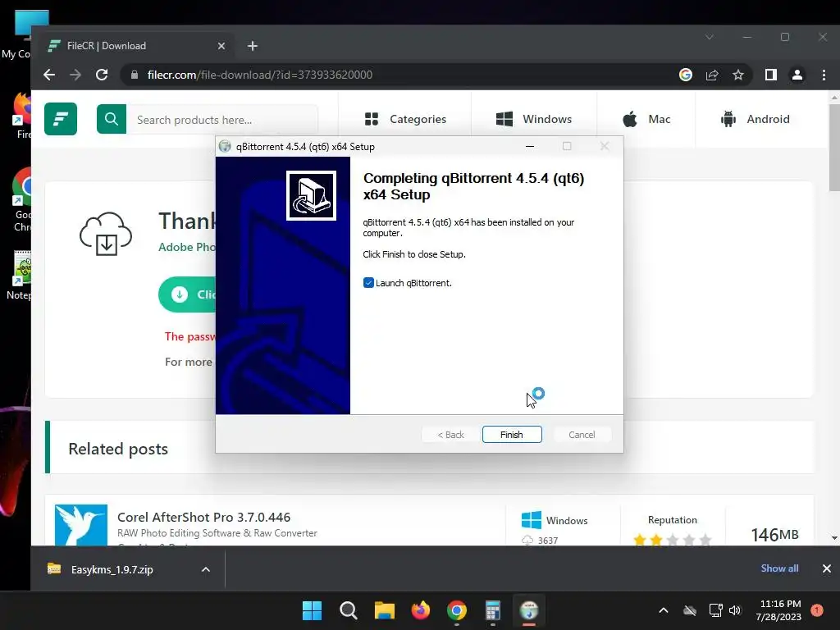Image resolution: width=840 pixels, height=630 pixels.
Task: Open the notification badge
Action: tap(817, 610)
